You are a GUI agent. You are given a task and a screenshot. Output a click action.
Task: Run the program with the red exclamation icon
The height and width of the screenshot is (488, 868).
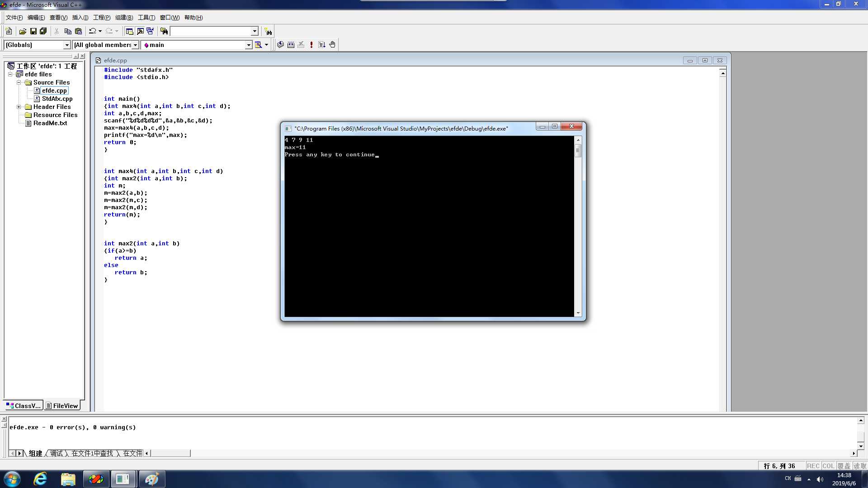pos(311,45)
